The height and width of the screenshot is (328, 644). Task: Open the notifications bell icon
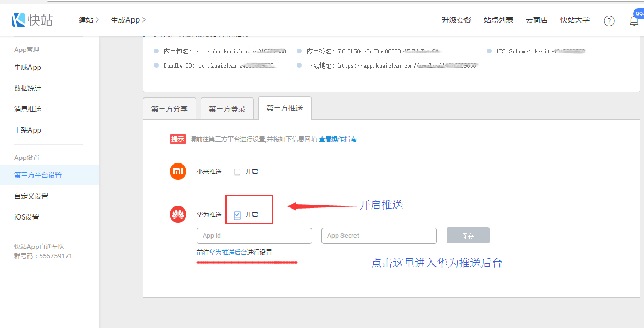click(x=634, y=20)
